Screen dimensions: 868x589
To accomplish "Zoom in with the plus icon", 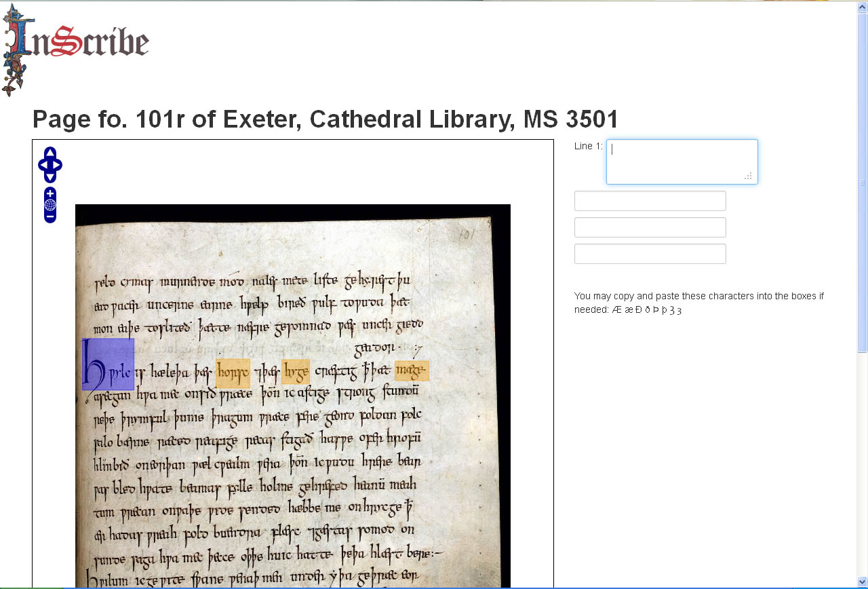I will (50, 193).
